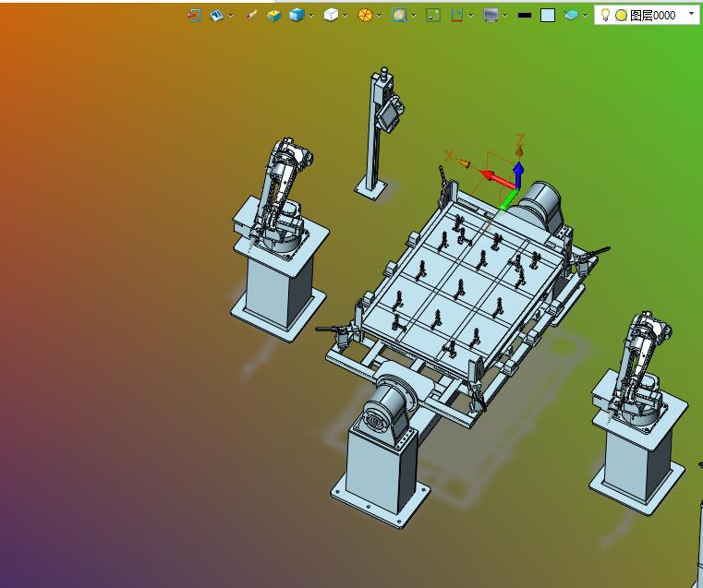The image size is (703, 588).
Task: Click the orange faceted polygon icon
Action: [x=365, y=15]
